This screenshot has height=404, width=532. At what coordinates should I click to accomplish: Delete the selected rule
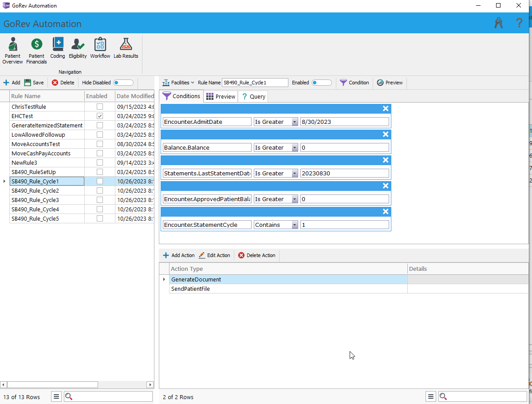(x=63, y=83)
